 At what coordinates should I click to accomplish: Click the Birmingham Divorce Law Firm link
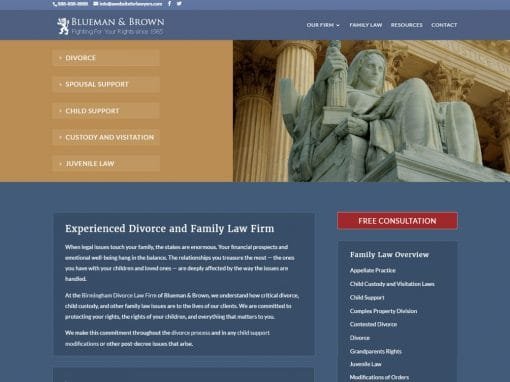(119, 295)
